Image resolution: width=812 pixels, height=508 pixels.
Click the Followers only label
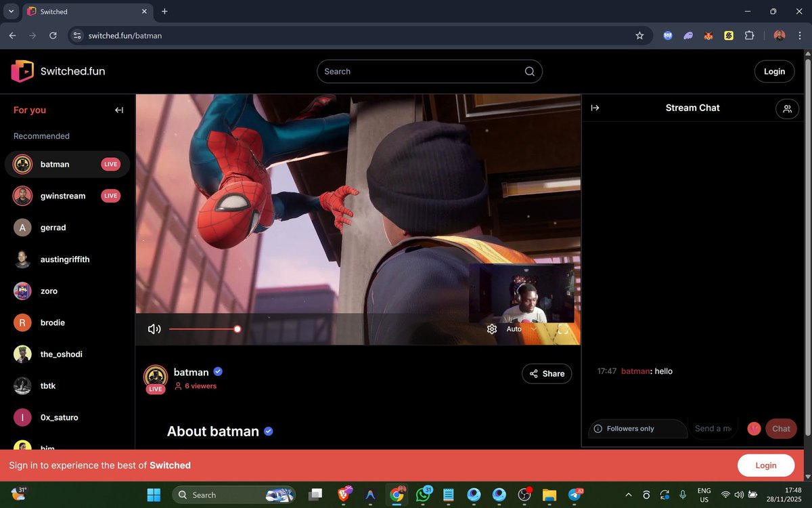click(x=631, y=429)
